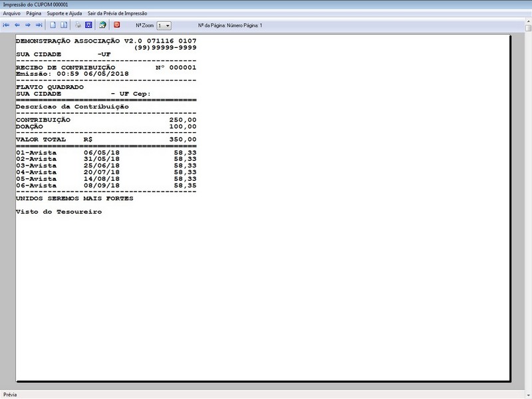Click the vertical scrollbar thumb
Image resolution: width=532 pixels, height=399 pixels.
(528, 28)
